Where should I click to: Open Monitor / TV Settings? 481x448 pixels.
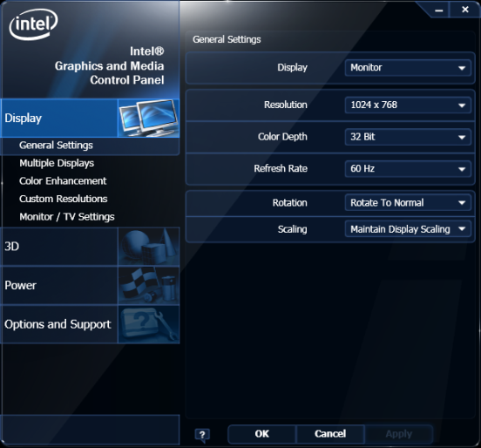coord(67,217)
